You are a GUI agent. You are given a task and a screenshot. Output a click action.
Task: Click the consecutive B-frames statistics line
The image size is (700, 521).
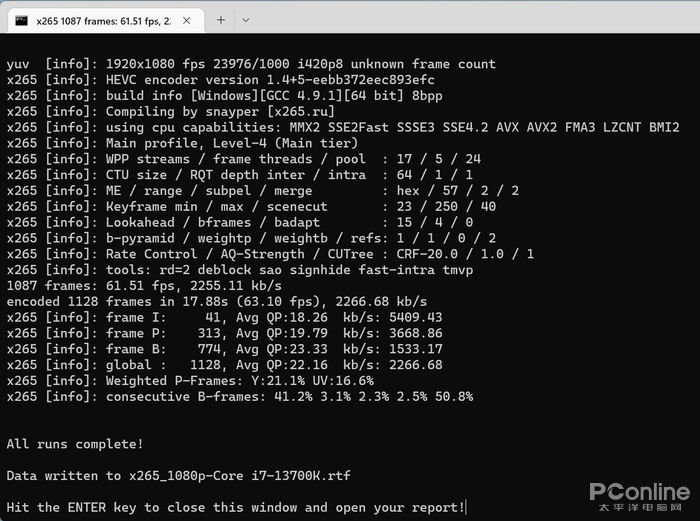[240, 396]
